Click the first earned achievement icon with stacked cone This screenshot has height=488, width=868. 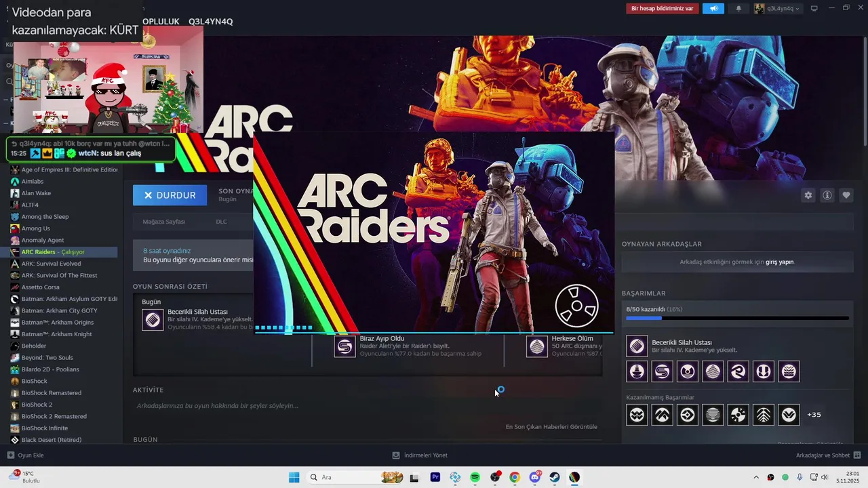pos(637,371)
